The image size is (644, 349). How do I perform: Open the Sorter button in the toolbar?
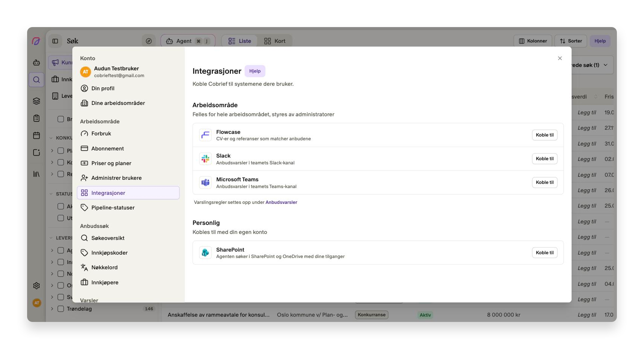pos(571,41)
